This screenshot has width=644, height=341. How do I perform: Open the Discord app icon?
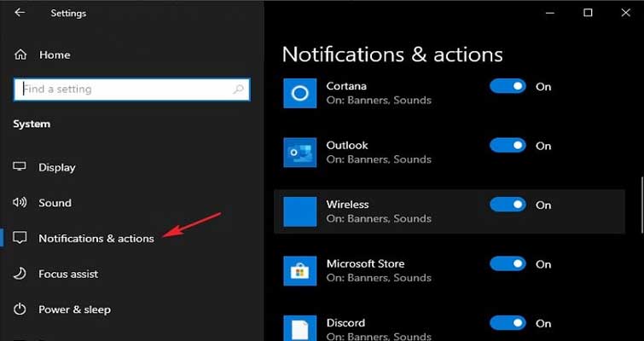[x=299, y=328]
